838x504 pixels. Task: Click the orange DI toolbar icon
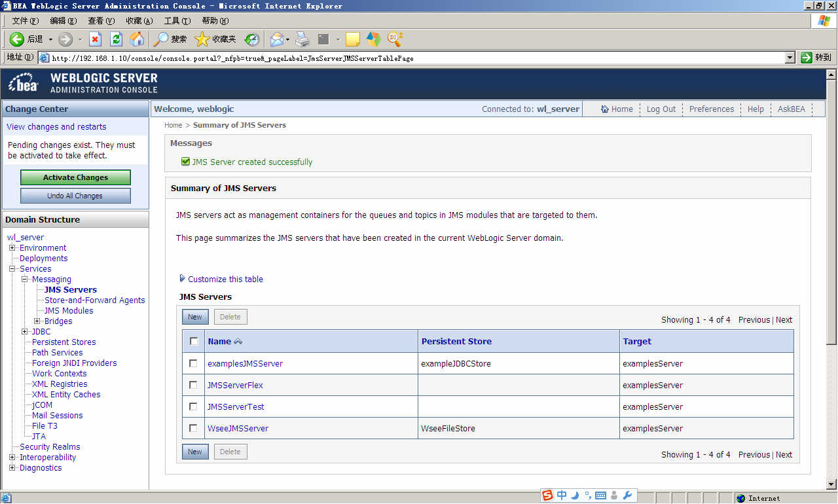[395, 39]
